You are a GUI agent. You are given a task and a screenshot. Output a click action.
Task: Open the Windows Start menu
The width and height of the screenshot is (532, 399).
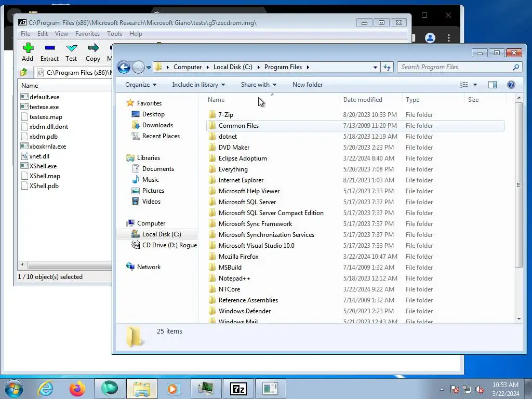click(x=14, y=389)
